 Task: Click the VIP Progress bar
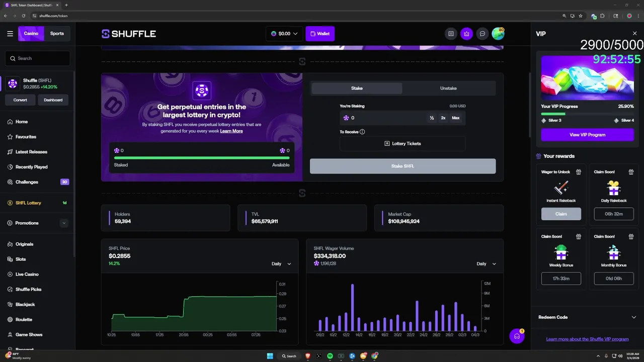pyautogui.click(x=587, y=114)
